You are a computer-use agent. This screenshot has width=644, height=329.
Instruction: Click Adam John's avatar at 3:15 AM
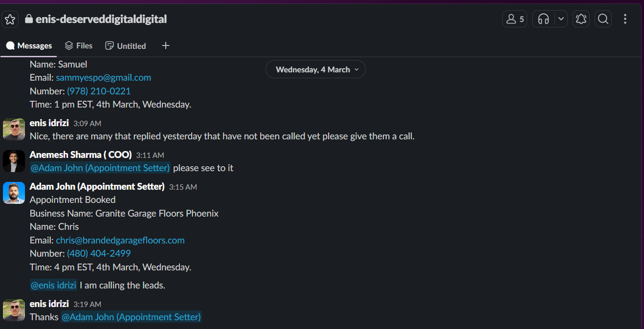coord(14,193)
